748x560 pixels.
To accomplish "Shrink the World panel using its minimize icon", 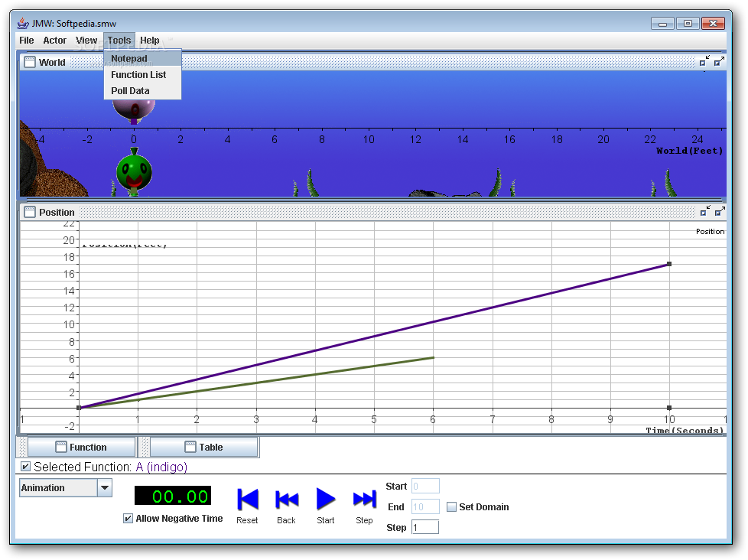I will click(x=704, y=61).
